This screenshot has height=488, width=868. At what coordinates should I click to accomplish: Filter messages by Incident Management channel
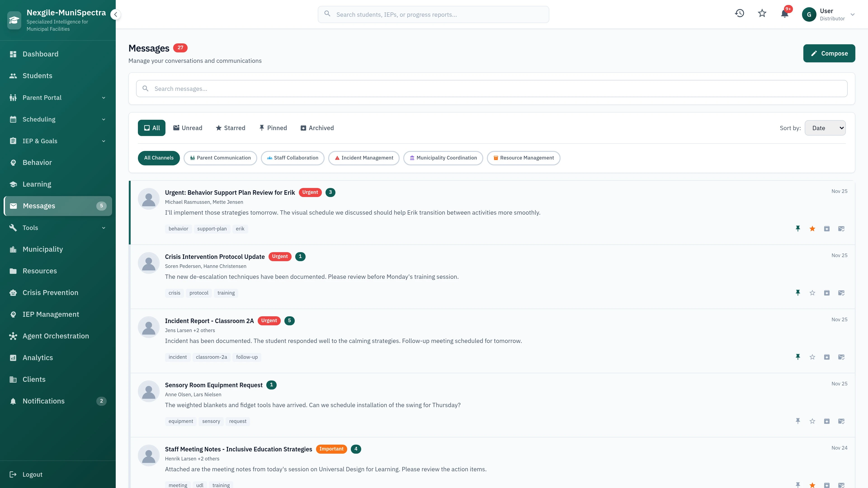(x=363, y=158)
